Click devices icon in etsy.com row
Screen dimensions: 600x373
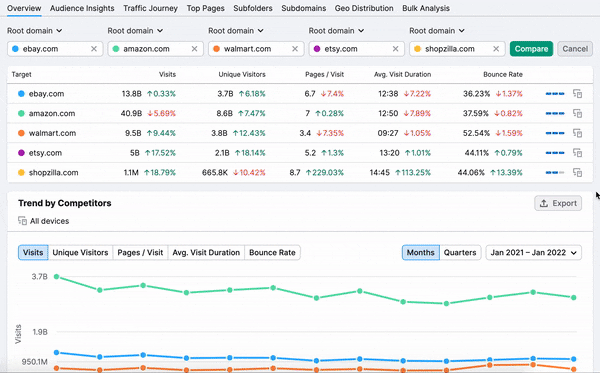[577, 153]
